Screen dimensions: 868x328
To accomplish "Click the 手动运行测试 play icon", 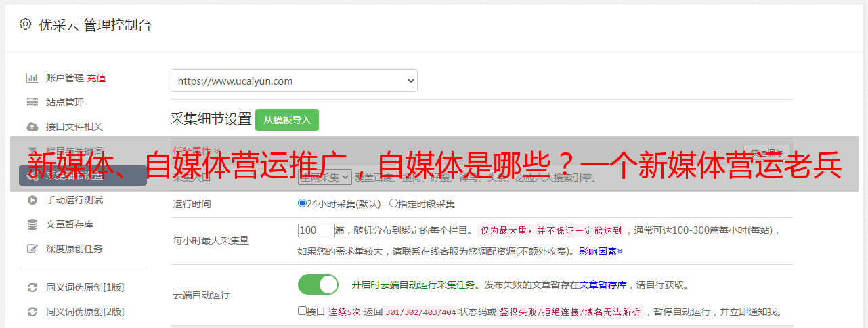I will pyautogui.click(x=32, y=200).
